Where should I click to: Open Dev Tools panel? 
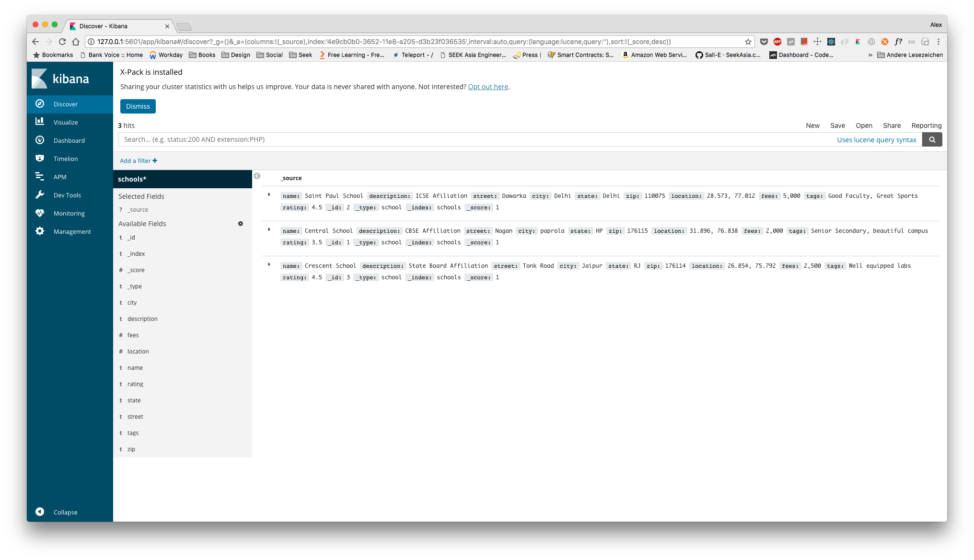(68, 194)
